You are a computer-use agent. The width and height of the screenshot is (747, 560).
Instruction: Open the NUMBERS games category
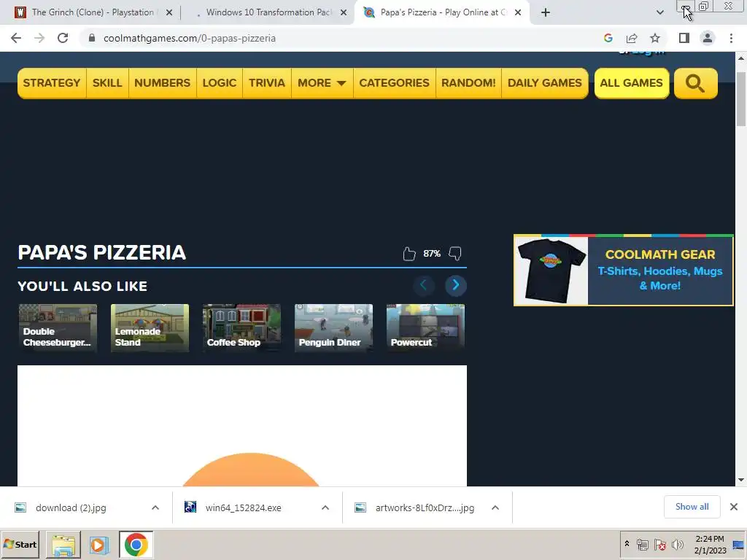coord(163,83)
